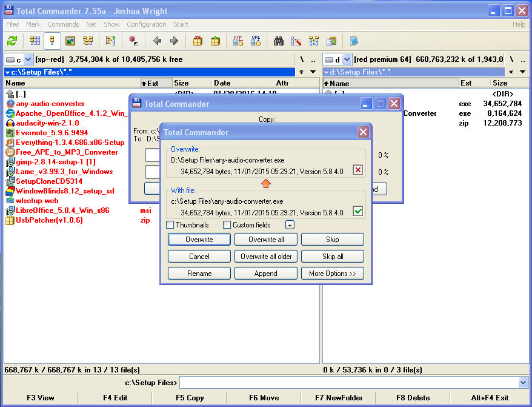Expand the command line history dropdown
Screen dimensions: 532x407
(x=524, y=383)
